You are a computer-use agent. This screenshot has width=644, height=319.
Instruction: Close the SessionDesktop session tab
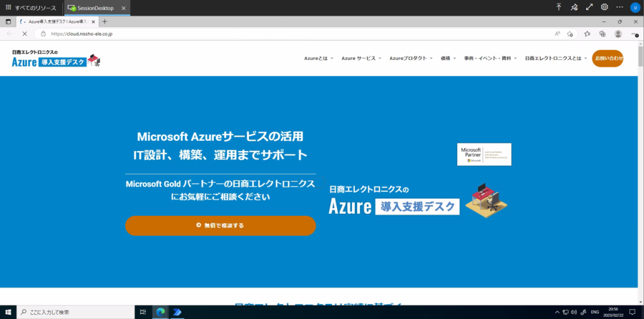pyautogui.click(x=124, y=8)
